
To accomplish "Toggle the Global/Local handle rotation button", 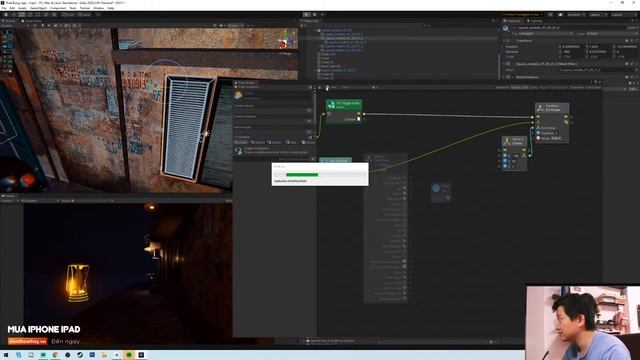I will [84, 15].
